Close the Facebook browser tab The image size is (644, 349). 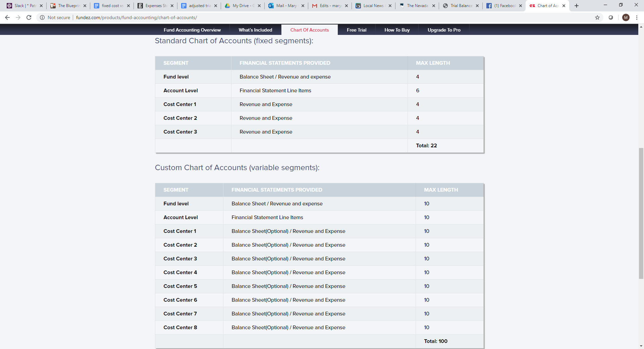(521, 6)
